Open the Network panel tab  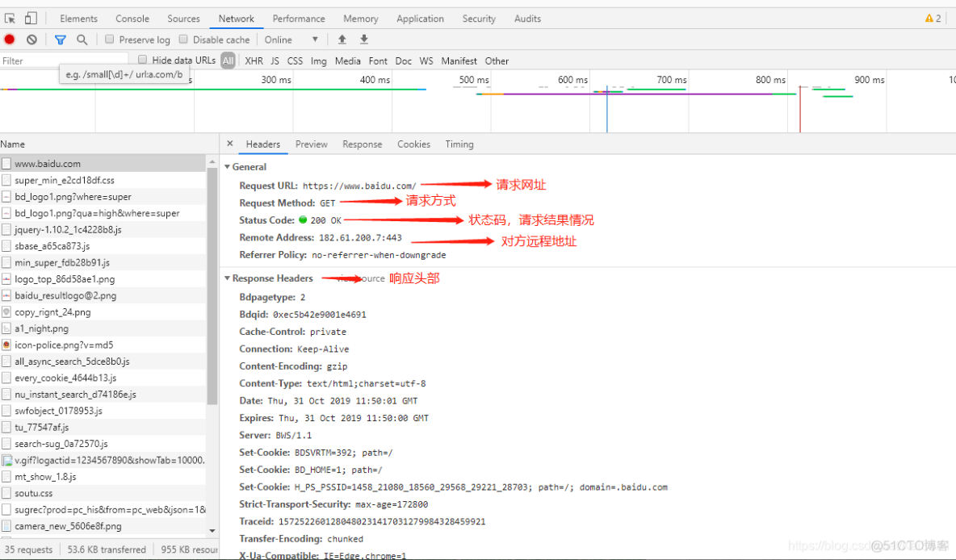(x=237, y=19)
